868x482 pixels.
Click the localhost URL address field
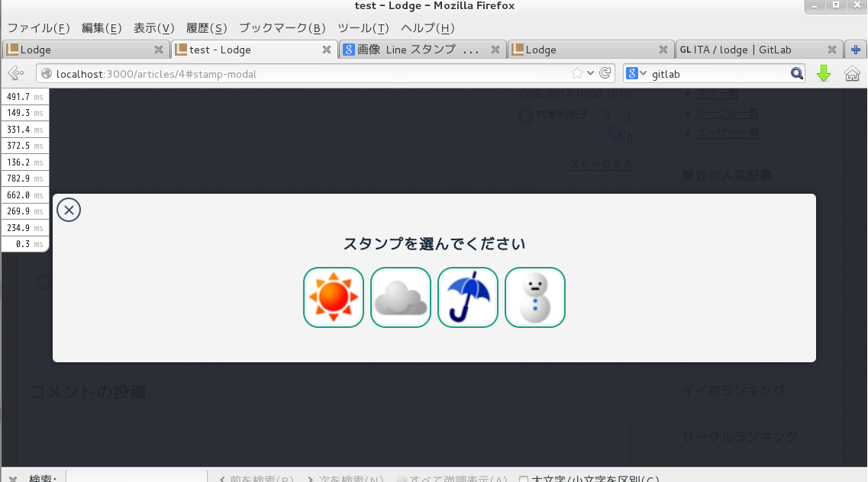coord(305,74)
